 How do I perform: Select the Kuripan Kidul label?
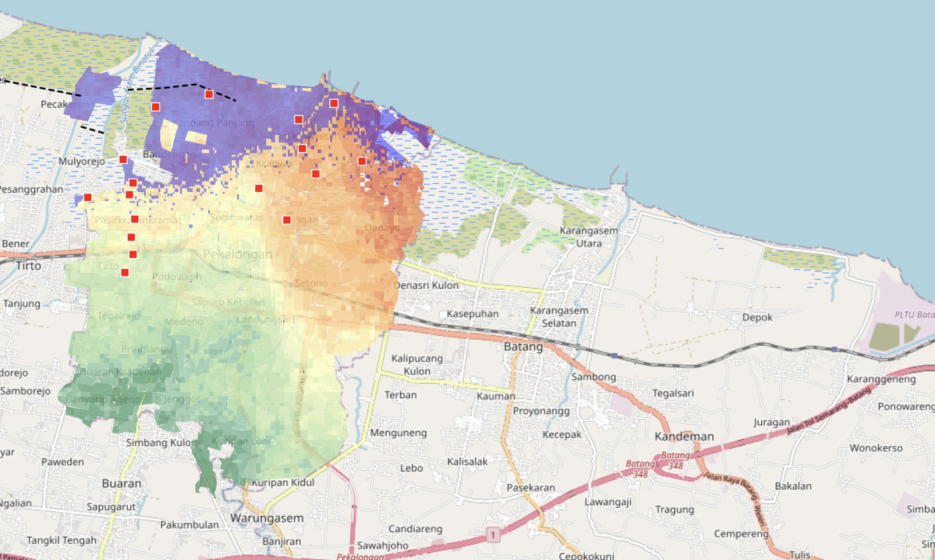pos(283,483)
